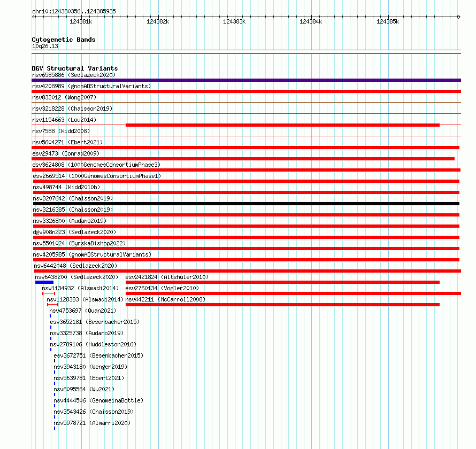Image resolution: width=476 pixels, height=449 pixels.
Task: Click the 124381k ruler position label
Action: coord(81,21)
